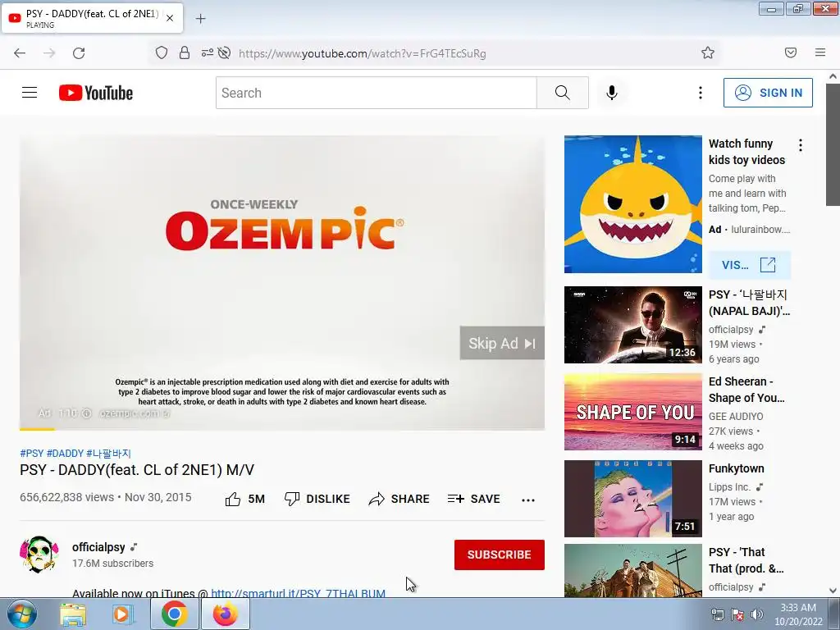This screenshot has width=840, height=630.
Task: Open the smarturl iTunes link
Action: (x=298, y=593)
